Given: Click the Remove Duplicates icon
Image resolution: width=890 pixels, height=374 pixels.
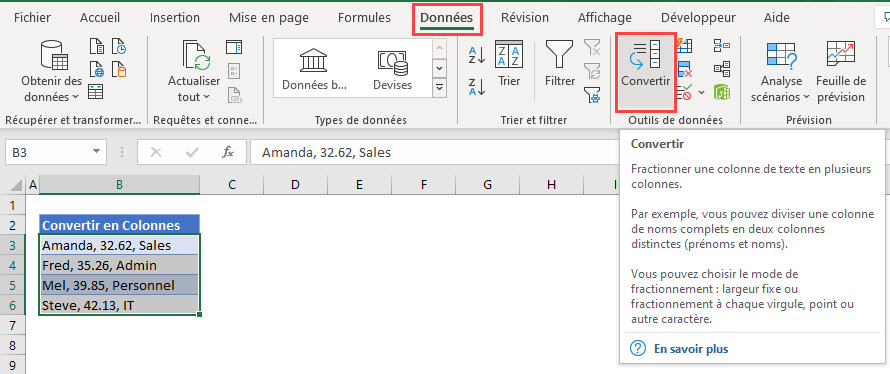Looking at the screenshot, I should tap(685, 69).
